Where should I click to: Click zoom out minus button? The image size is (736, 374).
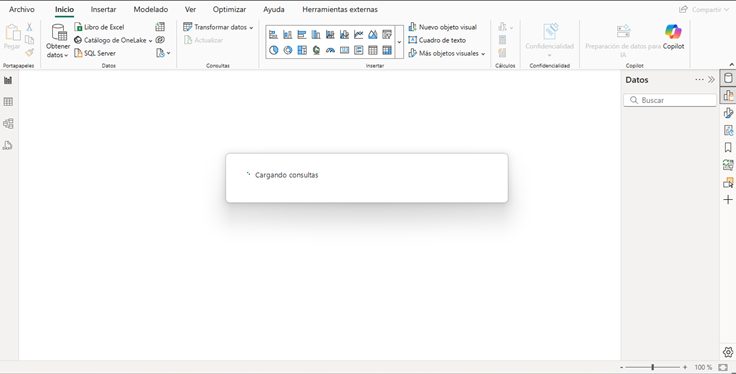[x=621, y=367]
